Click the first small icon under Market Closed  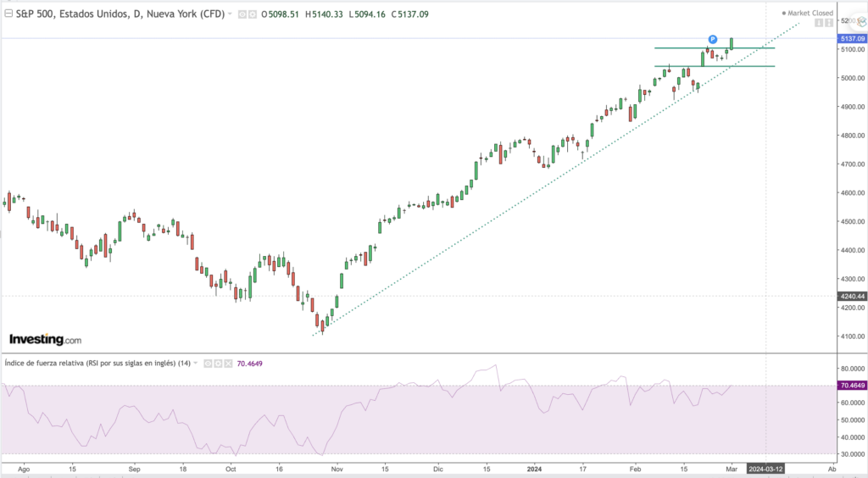(819, 23)
